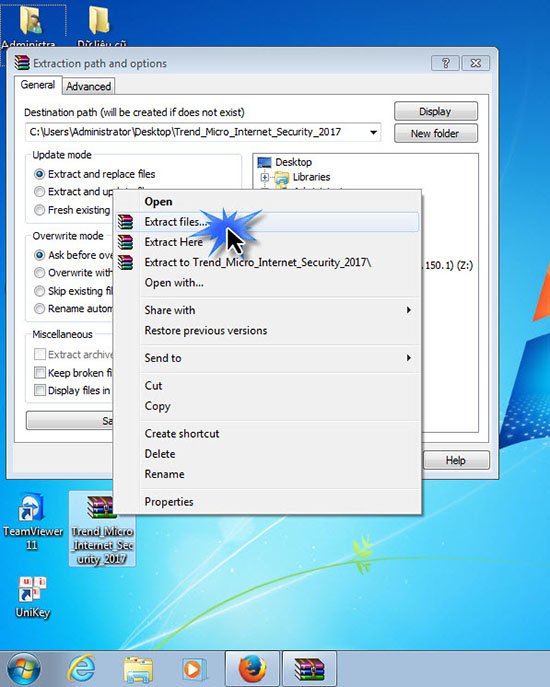Image resolution: width=550 pixels, height=687 pixels.
Task: Select Fresh existing files only option
Action: tap(72, 210)
